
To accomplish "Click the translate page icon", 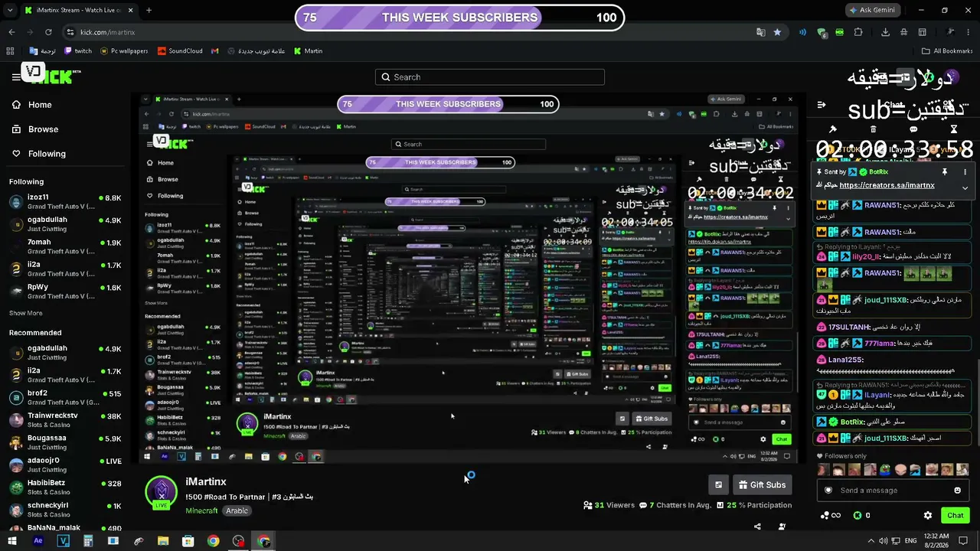I will tap(760, 32).
